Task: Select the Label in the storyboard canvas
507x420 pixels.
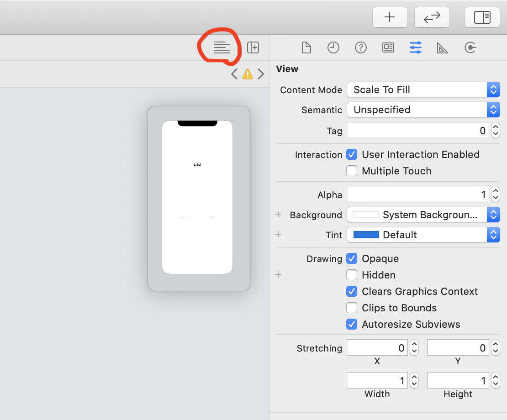Action: [x=197, y=164]
